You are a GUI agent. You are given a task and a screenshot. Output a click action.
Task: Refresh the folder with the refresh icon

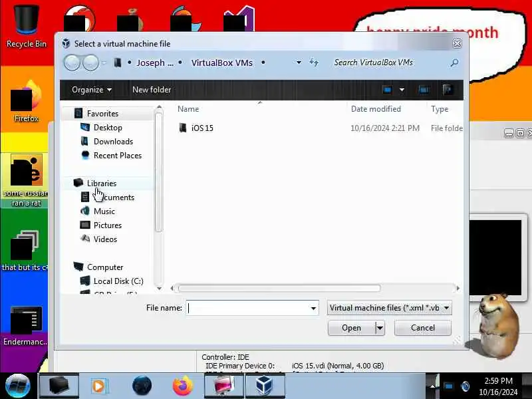(x=314, y=63)
